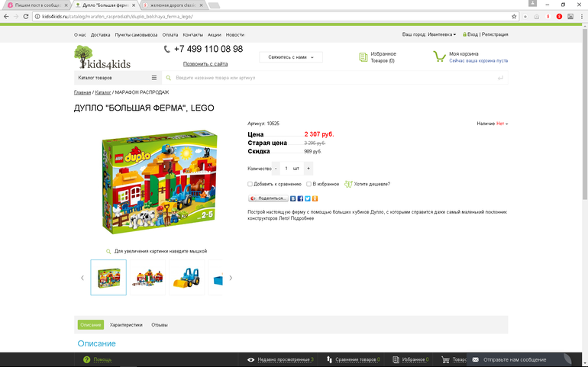Open the shopping cart icon
Viewport: 588px width, 367px height.
[x=439, y=56]
